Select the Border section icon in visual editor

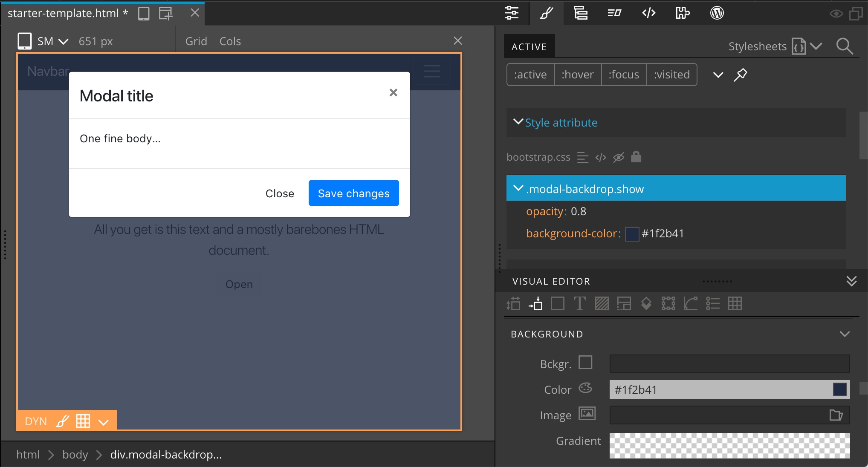624,304
